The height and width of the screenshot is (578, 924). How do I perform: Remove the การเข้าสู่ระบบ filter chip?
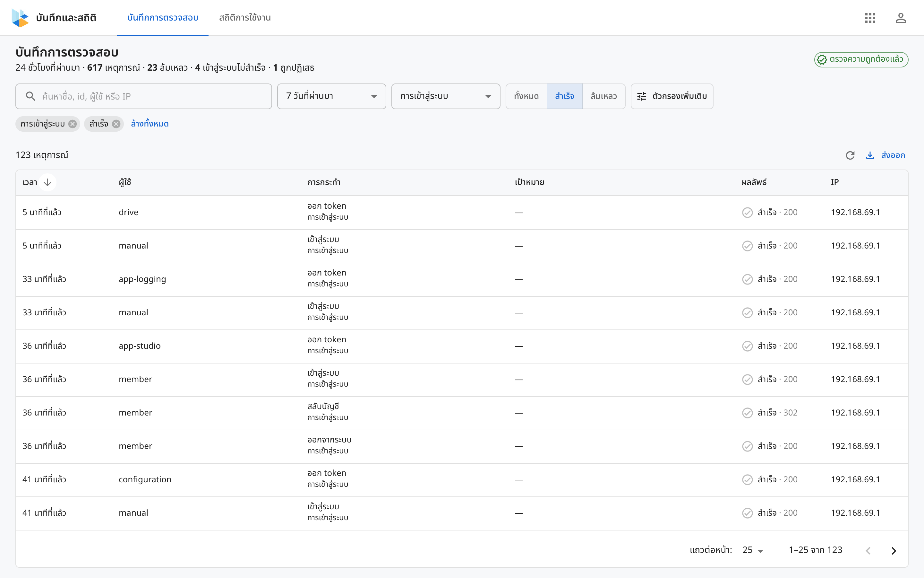click(73, 124)
